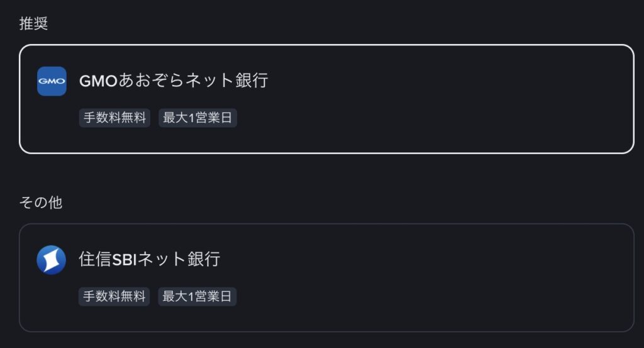This screenshot has width=644, height=348.
Task: Click the 住信SBIネット銀行 bank name text
Action: point(150,259)
